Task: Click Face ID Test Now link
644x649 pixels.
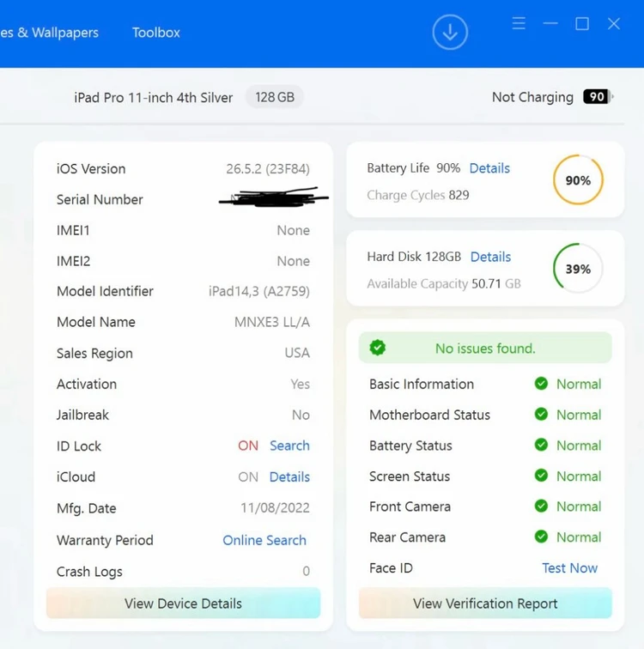Action: (x=569, y=568)
